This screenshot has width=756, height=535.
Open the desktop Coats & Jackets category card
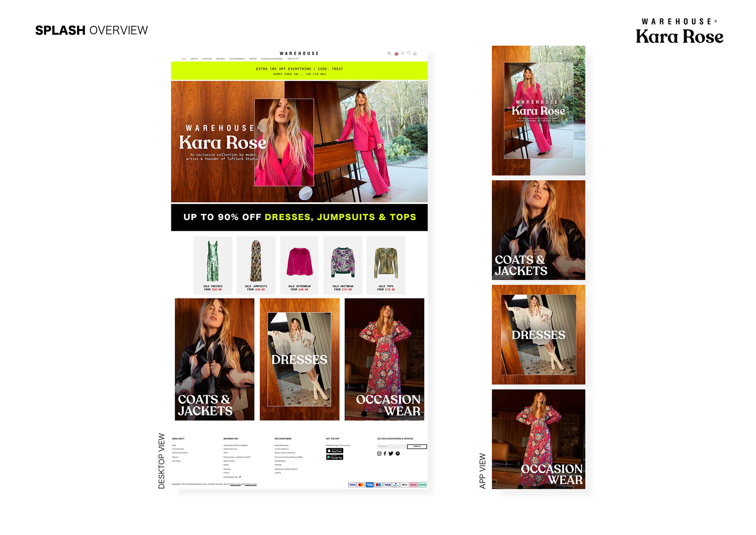tap(215, 359)
